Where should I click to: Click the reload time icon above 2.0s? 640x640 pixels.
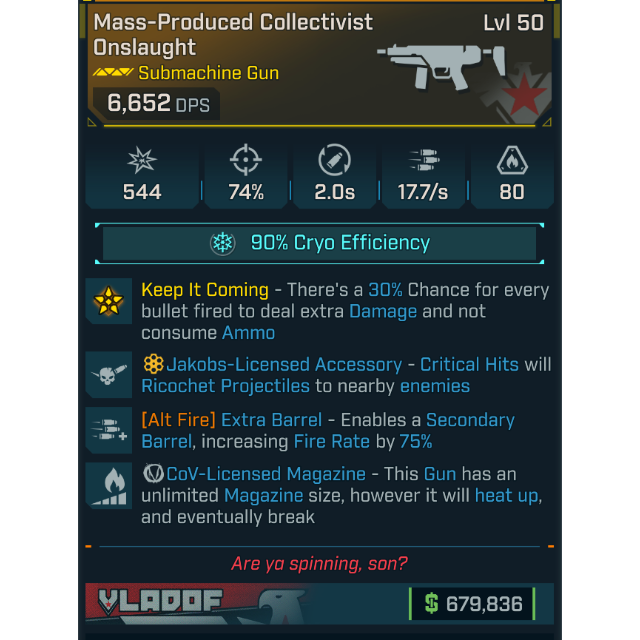[x=334, y=160]
